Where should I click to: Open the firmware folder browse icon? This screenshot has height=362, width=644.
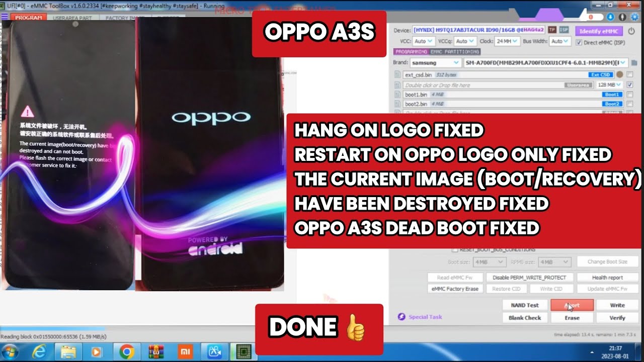(x=634, y=63)
